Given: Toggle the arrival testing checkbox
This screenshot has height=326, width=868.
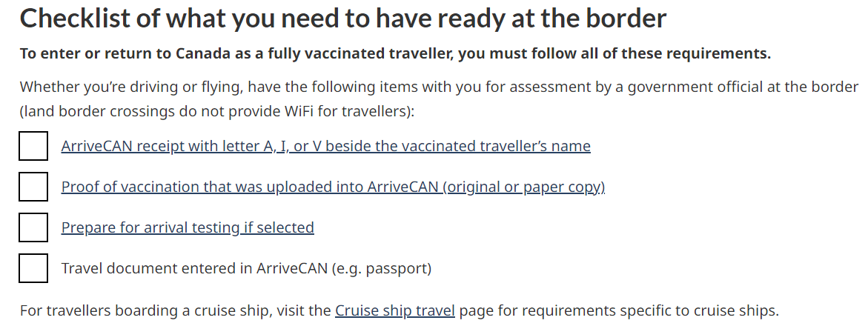Looking at the screenshot, I should 33,227.
